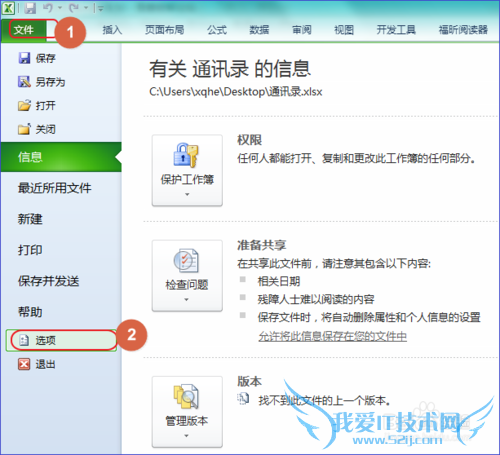This screenshot has width=500, height=455.
Task: Click the 选项 document icon
Action: 24,340
